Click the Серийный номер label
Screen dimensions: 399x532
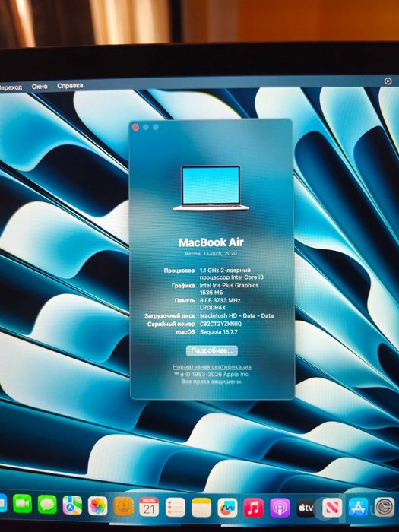(171, 325)
